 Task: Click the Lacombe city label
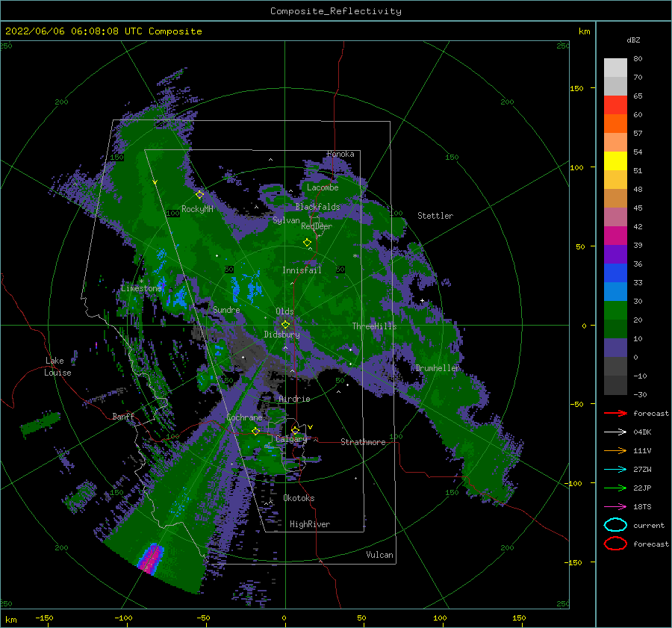pos(323,187)
